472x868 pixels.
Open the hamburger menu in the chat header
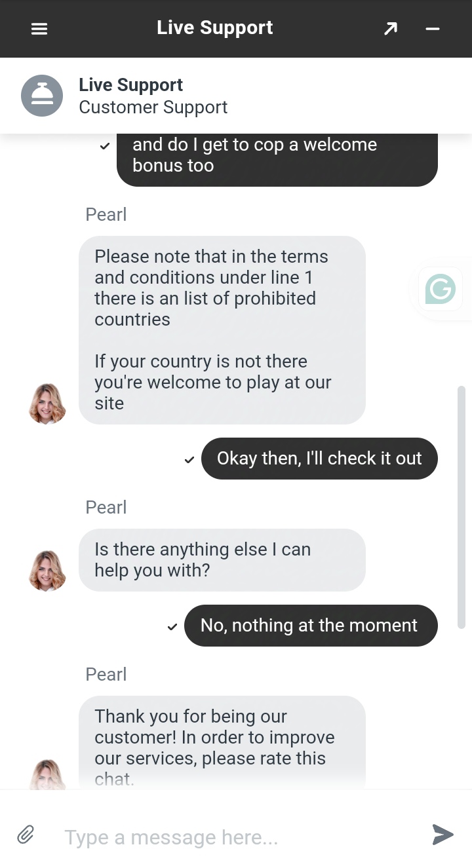(x=39, y=29)
